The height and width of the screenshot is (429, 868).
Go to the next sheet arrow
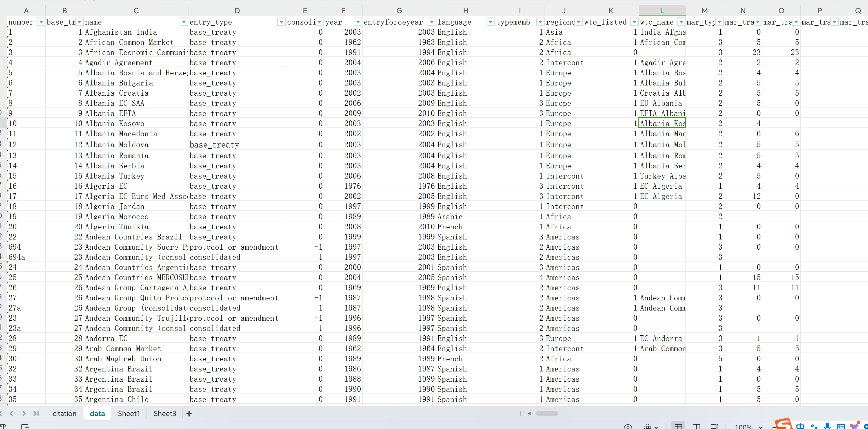(x=24, y=413)
